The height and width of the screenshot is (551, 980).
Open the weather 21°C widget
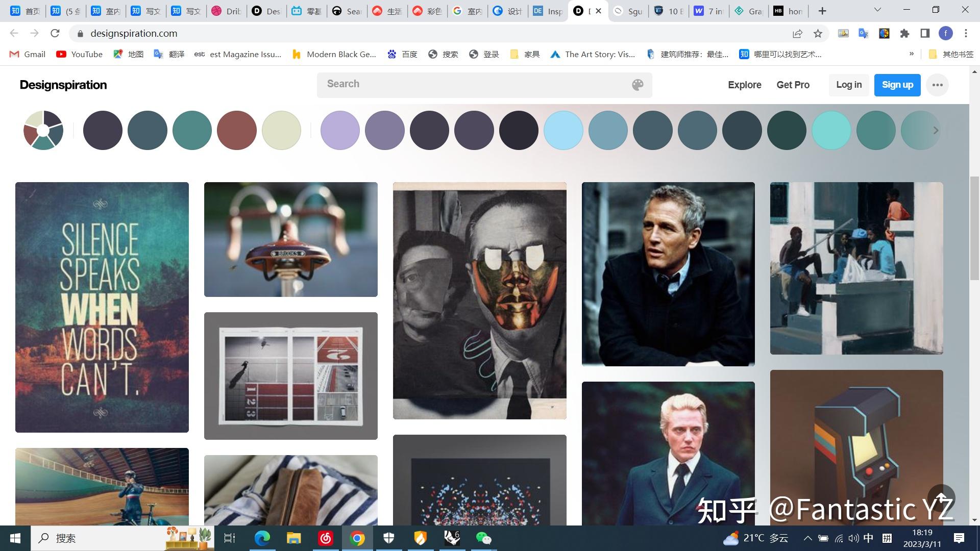756,538
